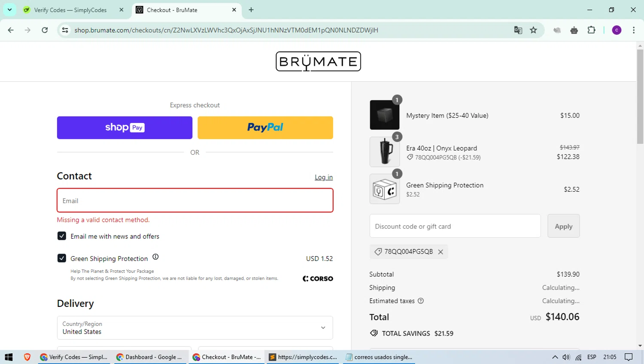Click Mystery Item price $15.00
644x364 pixels.
pos(570,116)
